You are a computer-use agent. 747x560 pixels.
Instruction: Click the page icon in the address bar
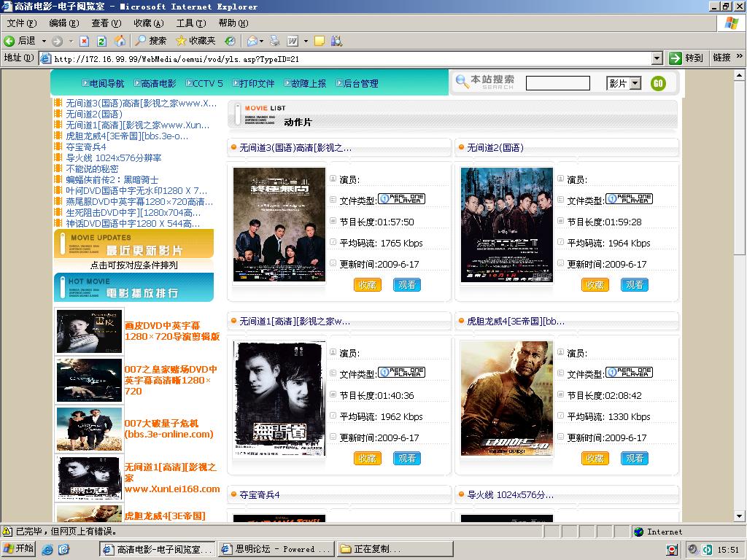click(x=46, y=58)
